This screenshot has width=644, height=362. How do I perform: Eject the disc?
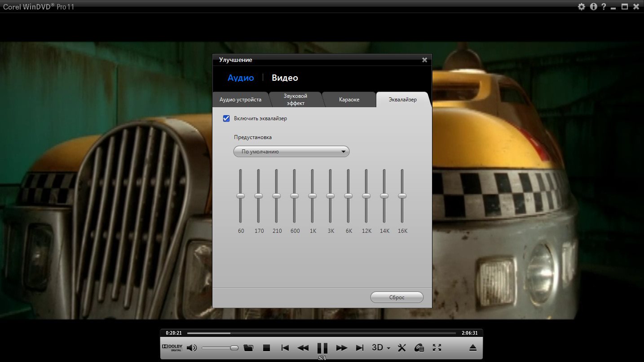472,348
